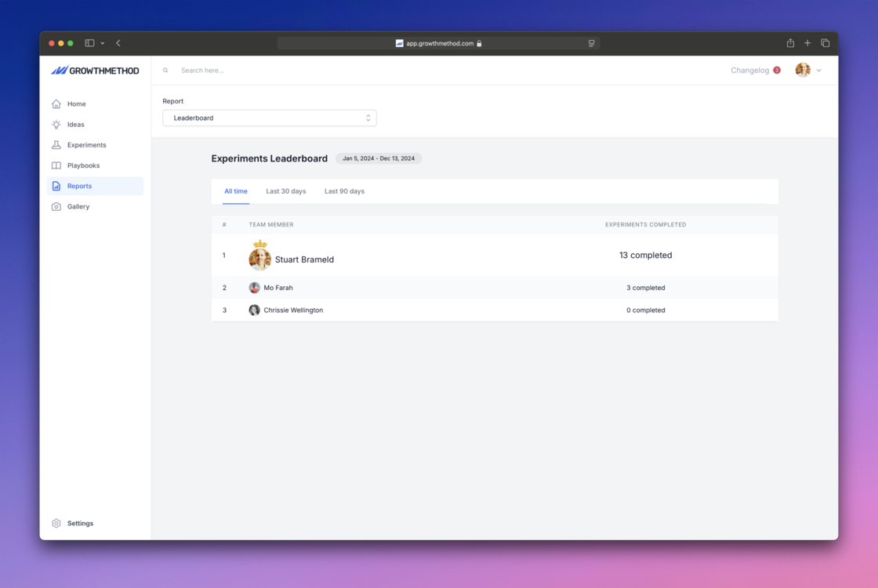
Task: Click the Ideas lightbulb icon
Action: pyautogui.click(x=56, y=125)
